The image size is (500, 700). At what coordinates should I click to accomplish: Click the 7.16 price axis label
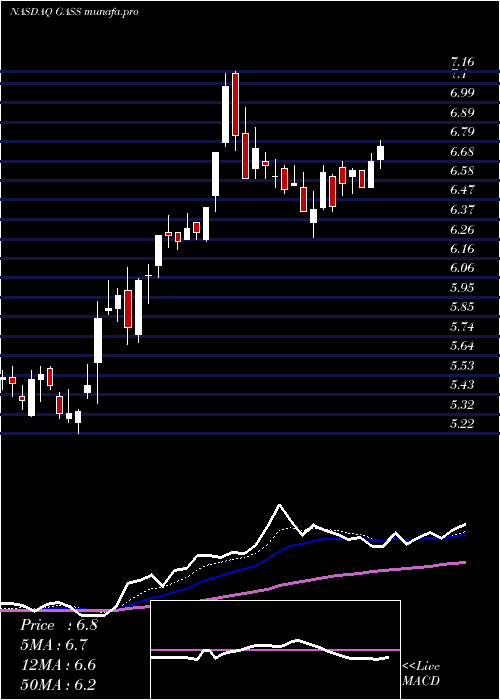coord(462,62)
